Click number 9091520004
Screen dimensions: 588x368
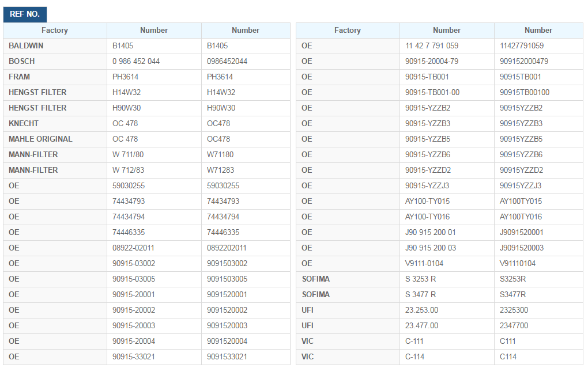(227, 342)
